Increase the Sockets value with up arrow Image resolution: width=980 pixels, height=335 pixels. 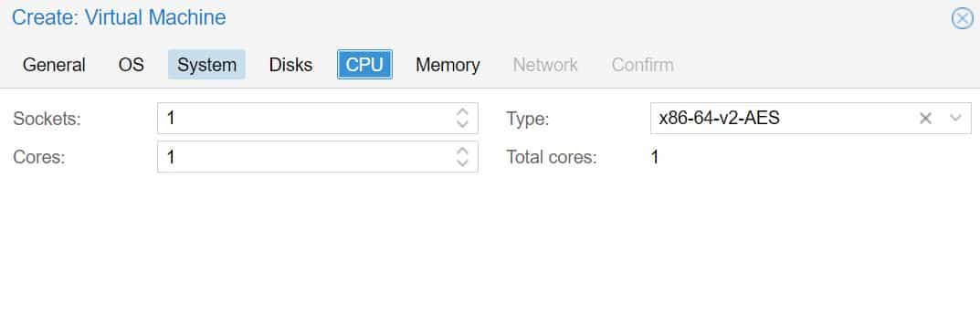coord(462,112)
